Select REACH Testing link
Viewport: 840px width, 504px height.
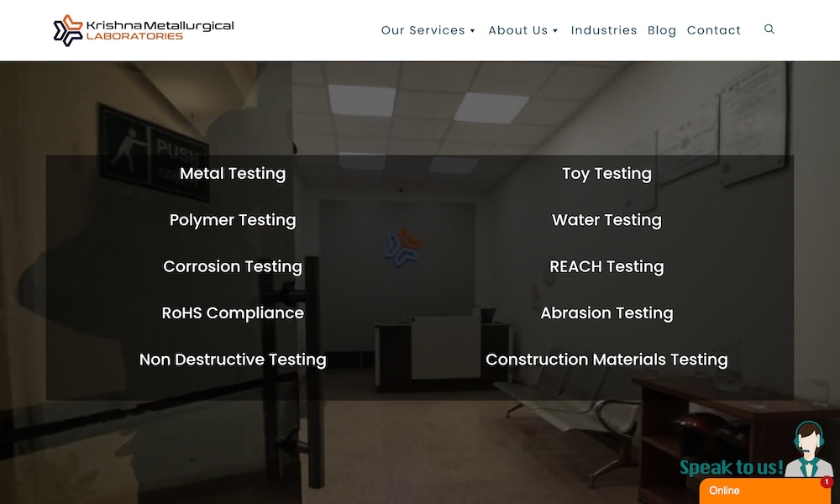tap(606, 267)
